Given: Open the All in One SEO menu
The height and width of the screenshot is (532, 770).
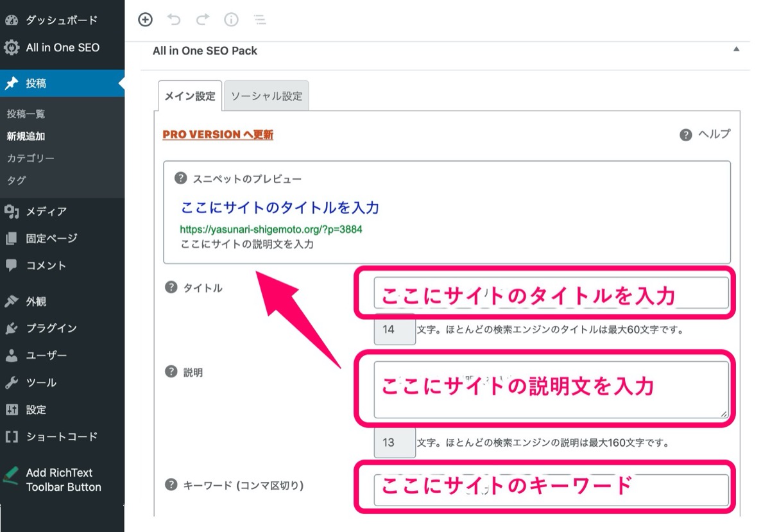Looking at the screenshot, I should (62, 47).
